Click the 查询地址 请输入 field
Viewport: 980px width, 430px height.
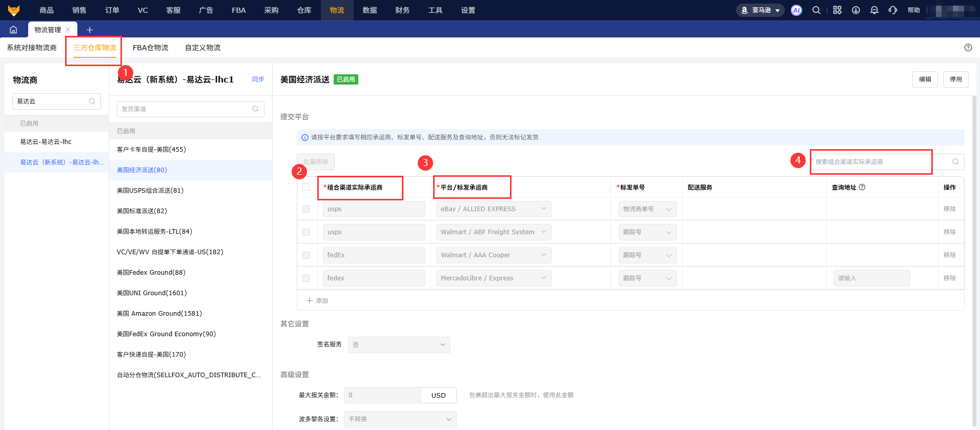(x=871, y=278)
